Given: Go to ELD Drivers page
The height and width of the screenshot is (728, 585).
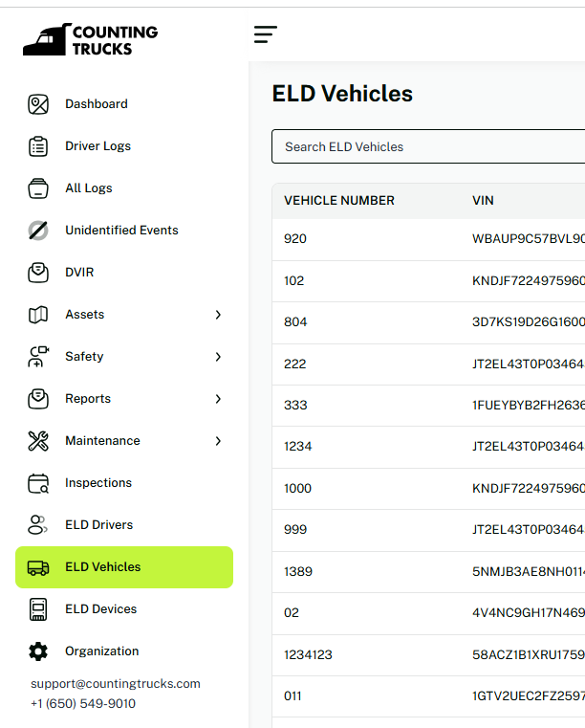Looking at the screenshot, I should point(98,525).
